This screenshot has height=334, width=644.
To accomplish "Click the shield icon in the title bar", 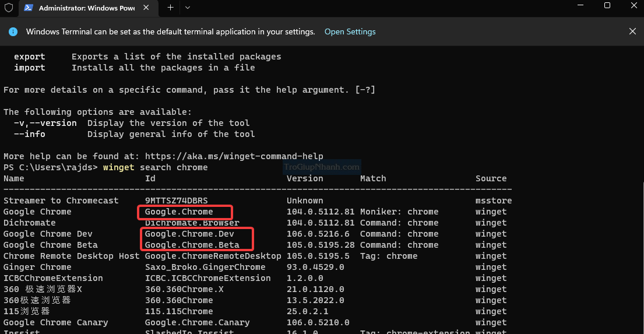I will (x=9, y=8).
